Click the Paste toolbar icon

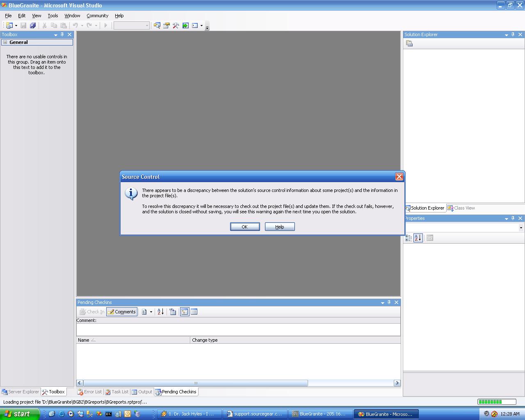point(63,25)
